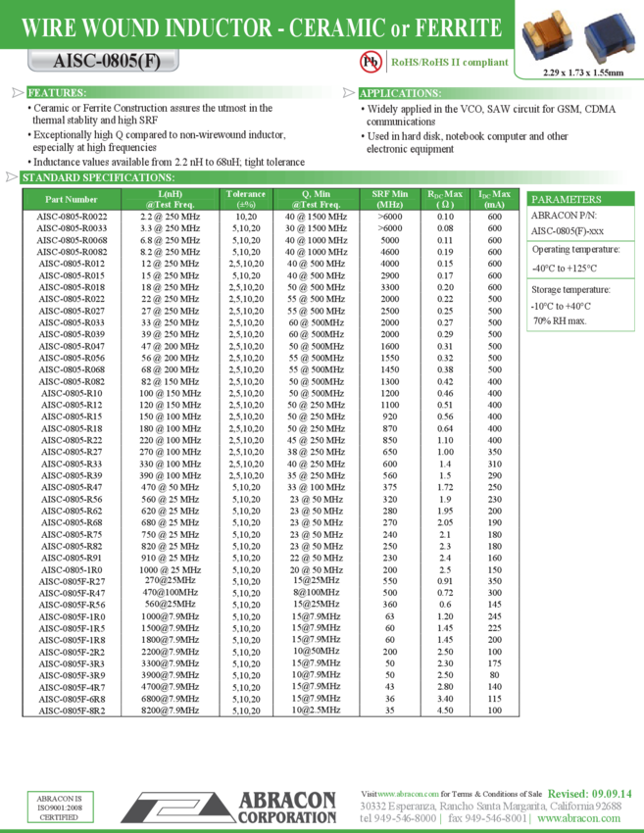Select part number AISC-0805-R027
The height and width of the screenshot is (833, 644).
pyautogui.click(x=72, y=311)
